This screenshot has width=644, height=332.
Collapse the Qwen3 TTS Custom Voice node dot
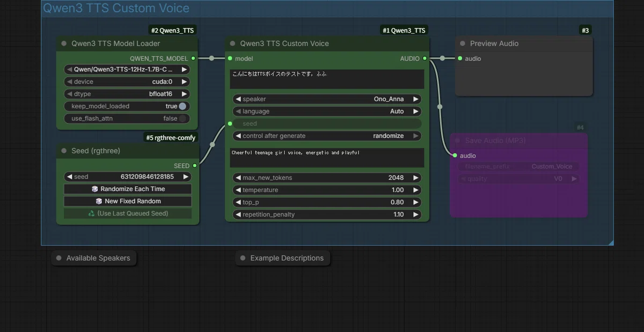233,43
